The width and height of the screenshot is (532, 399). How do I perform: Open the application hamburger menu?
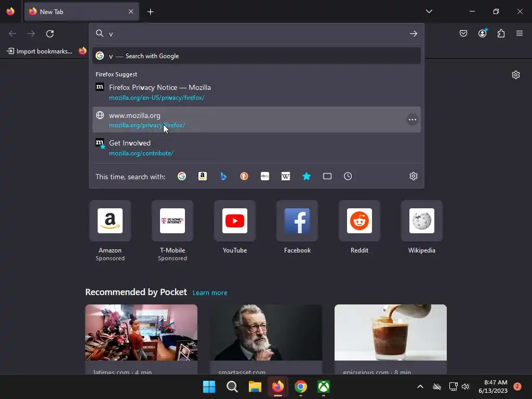(x=520, y=33)
